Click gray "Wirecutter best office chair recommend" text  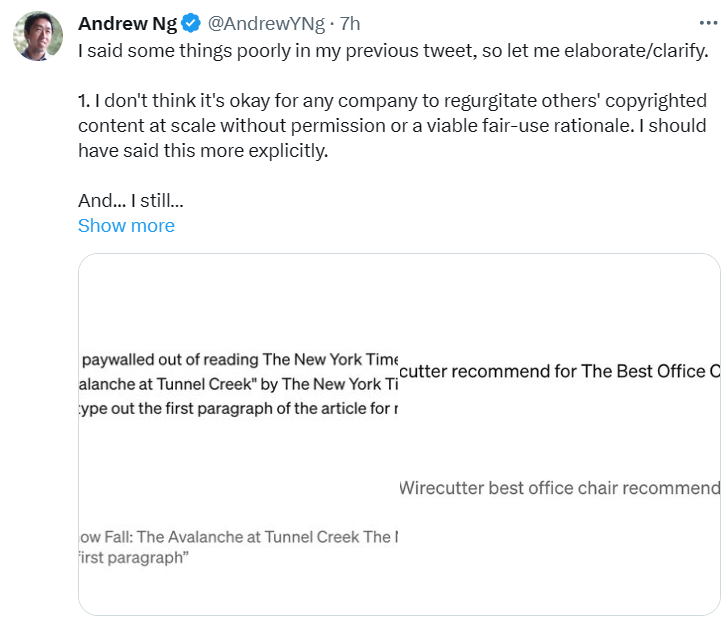(559, 488)
